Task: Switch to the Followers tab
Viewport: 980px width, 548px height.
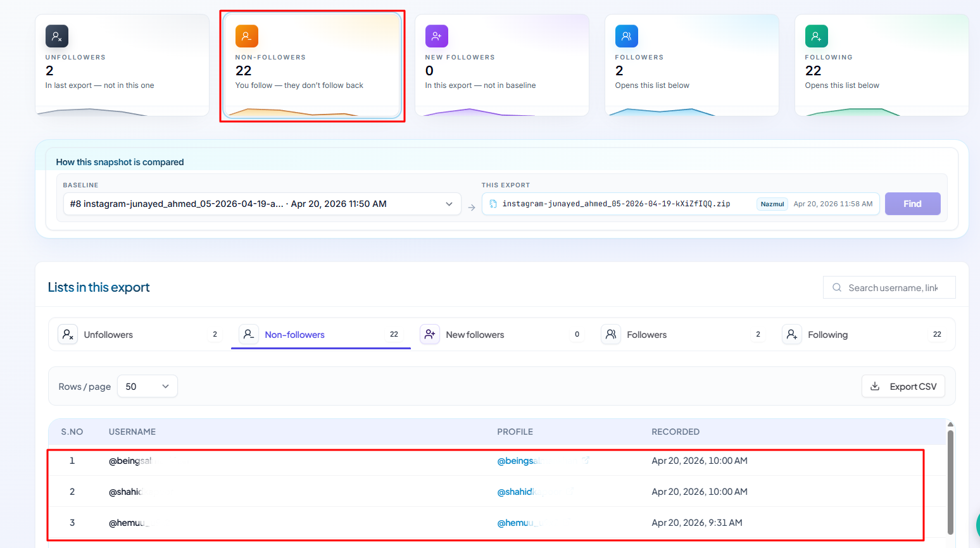Action: point(682,334)
